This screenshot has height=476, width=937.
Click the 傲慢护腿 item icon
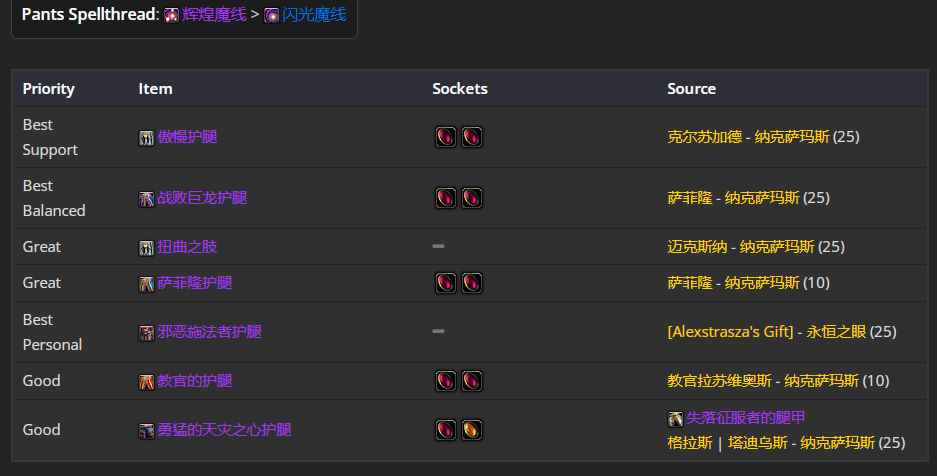click(146, 138)
